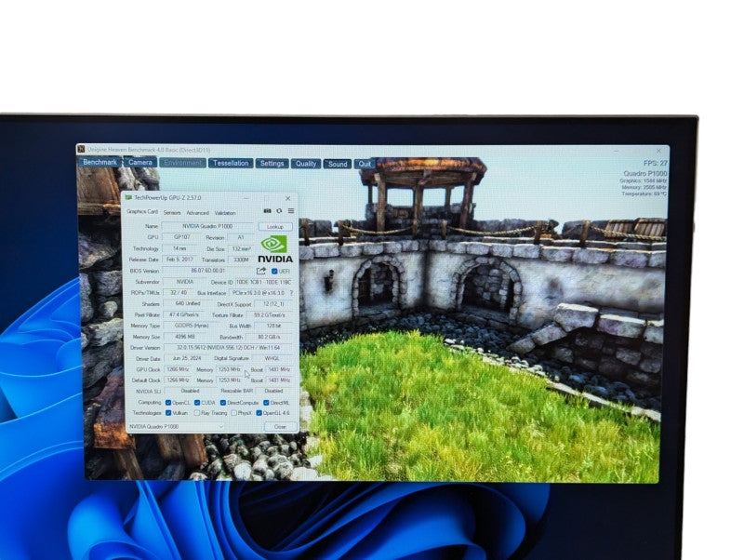Viewport: 744px width, 560px height.
Task: Toggle the Vulkan checkbox
Action: coord(168,413)
